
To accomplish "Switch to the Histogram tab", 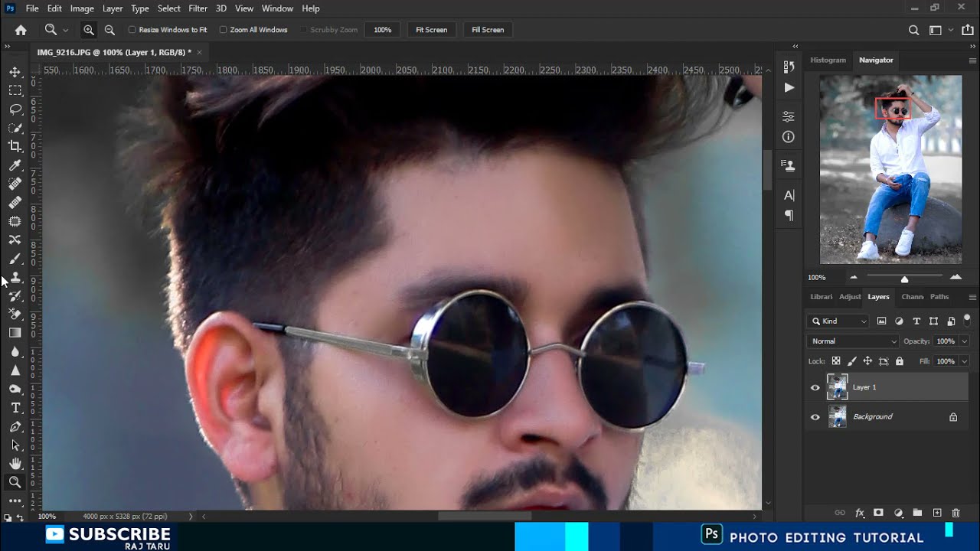I will (x=828, y=60).
